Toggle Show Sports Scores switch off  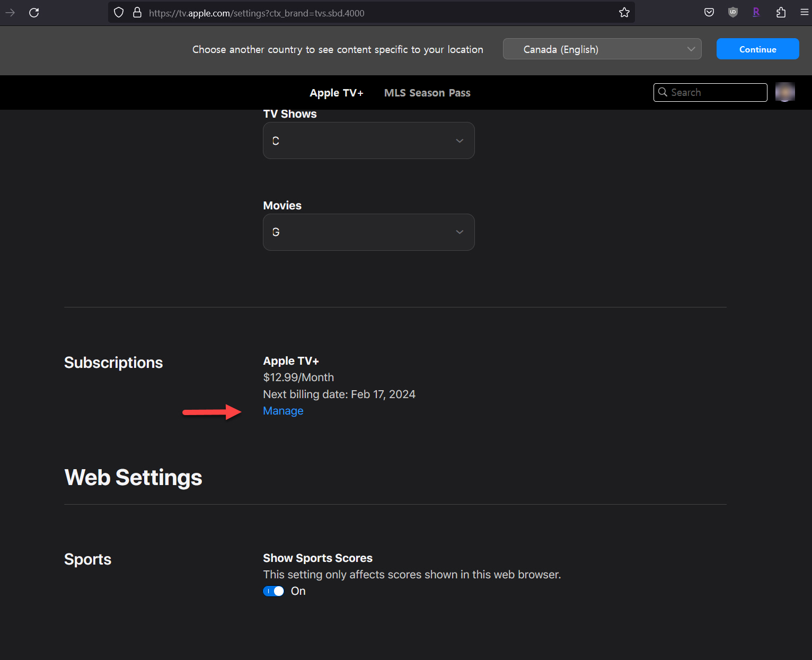pos(273,591)
